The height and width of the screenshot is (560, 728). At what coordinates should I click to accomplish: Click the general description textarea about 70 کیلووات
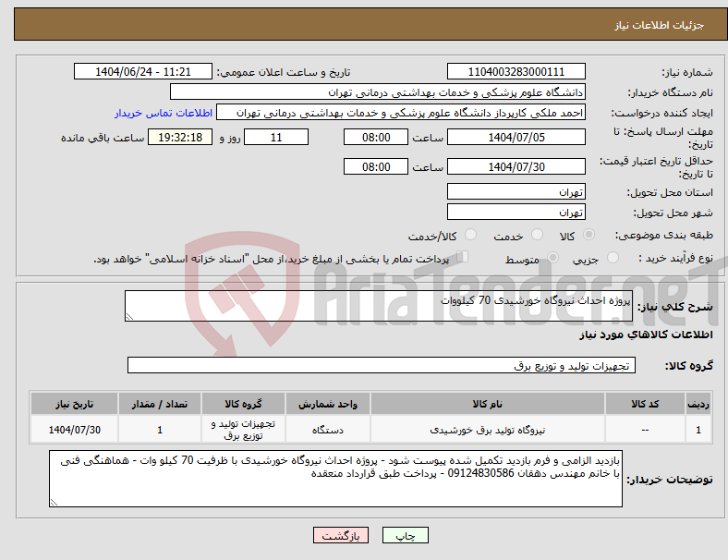tap(379, 306)
